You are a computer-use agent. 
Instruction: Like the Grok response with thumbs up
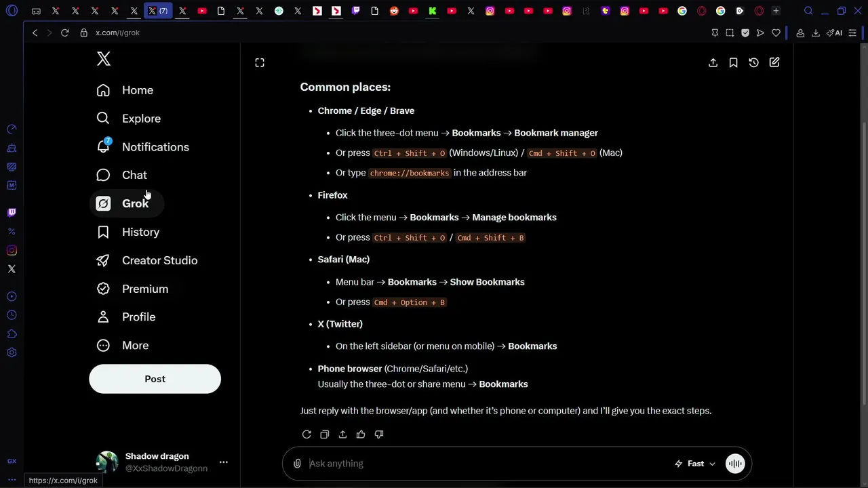click(361, 434)
